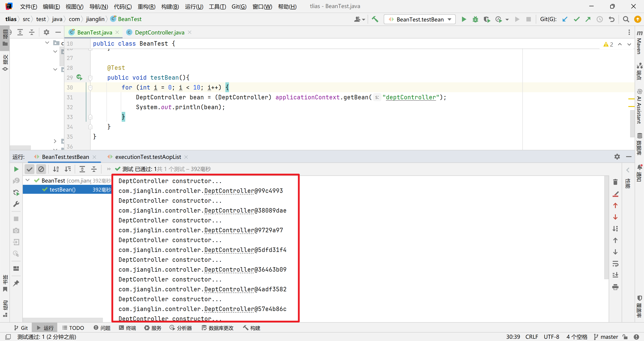Click the editor vertical scrollbar
The height and width of the screenshot is (341, 644).
[x=632, y=123]
